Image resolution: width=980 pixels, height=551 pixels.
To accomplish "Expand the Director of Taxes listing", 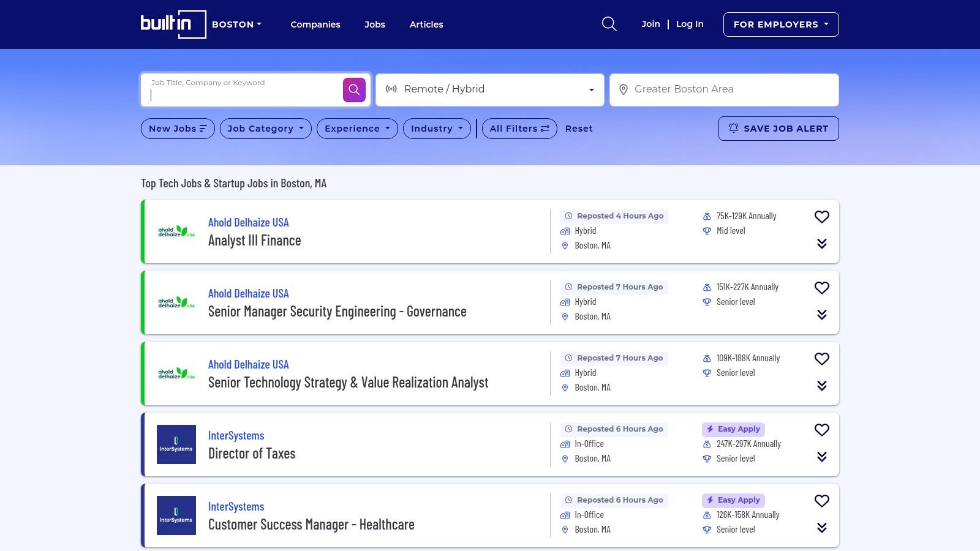I will (x=822, y=457).
